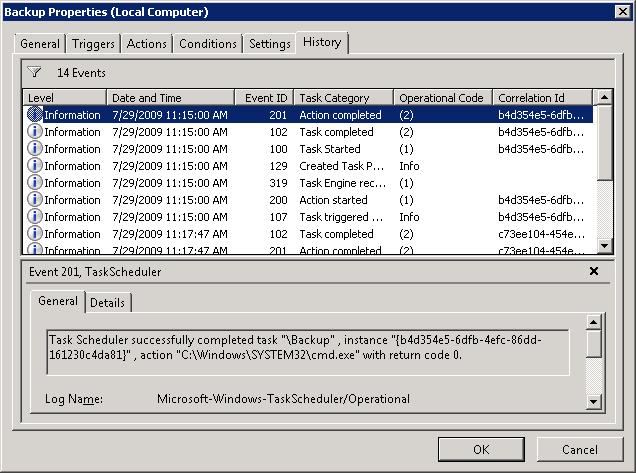
Task: Close the Event 201 detail pane
Action: tap(593, 271)
